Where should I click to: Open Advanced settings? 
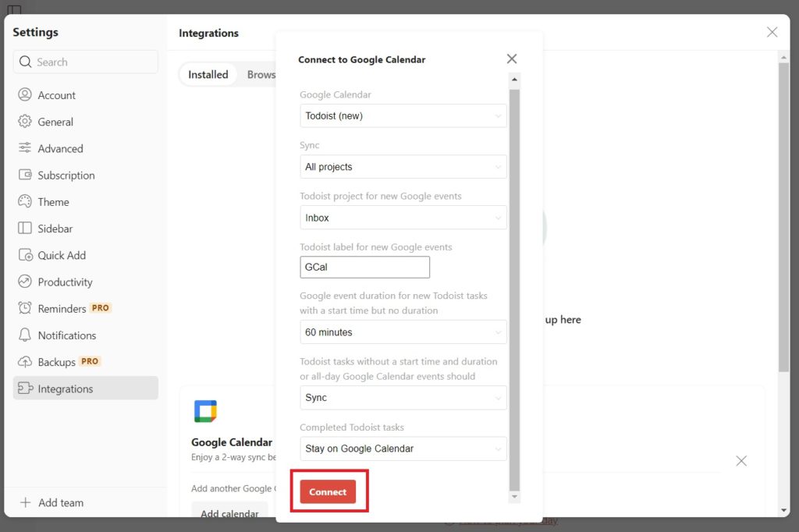(86, 149)
